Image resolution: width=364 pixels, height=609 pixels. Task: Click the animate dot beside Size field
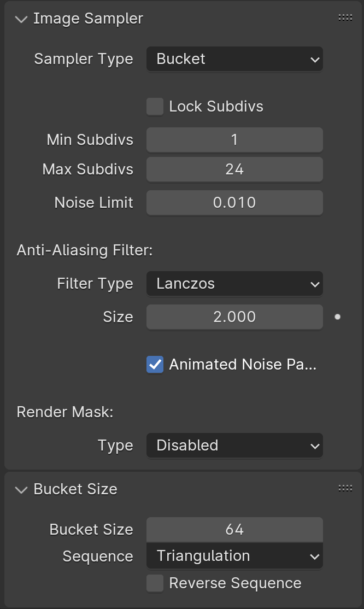337,317
